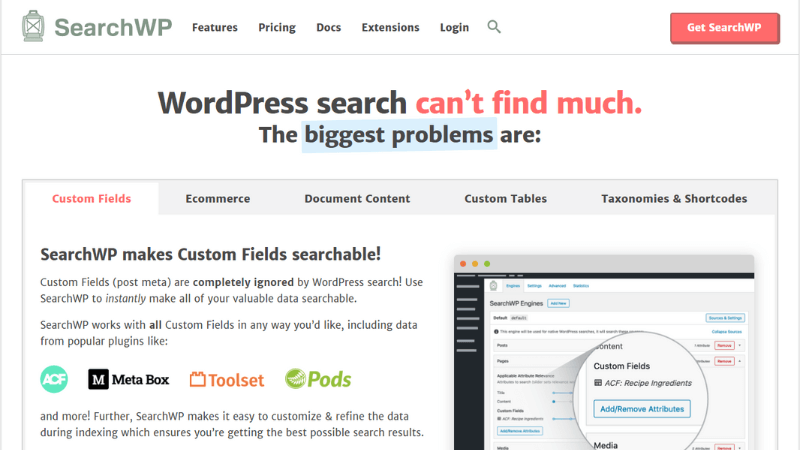The width and height of the screenshot is (800, 450).
Task: Click the 'completely ignored' bold text
Action: (243, 282)
